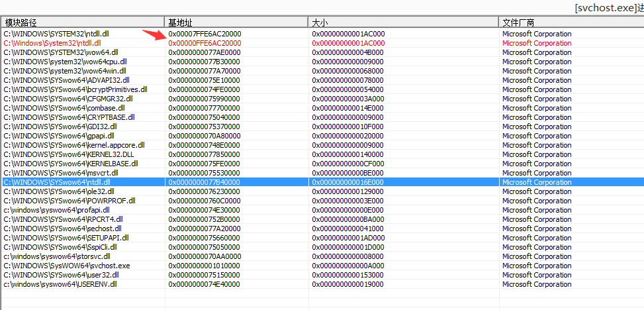Select the CRYPTBASE.dll module row
644x310 pixels.
click(x=323, y=117)
